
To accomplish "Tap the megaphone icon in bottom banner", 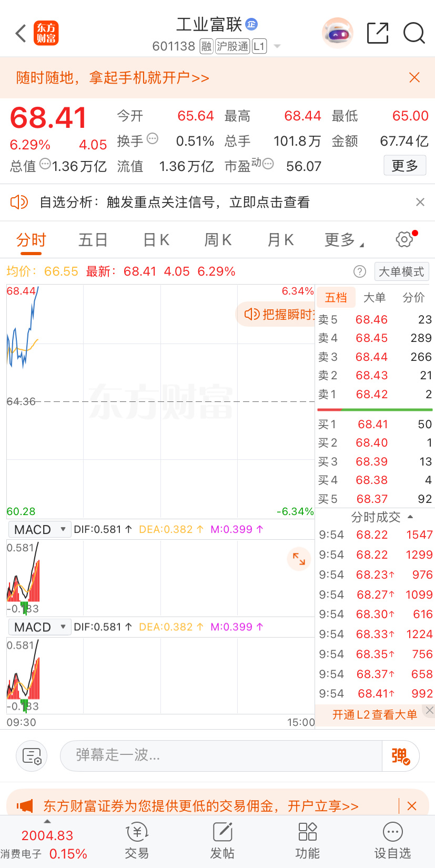I will click(25, 805).
